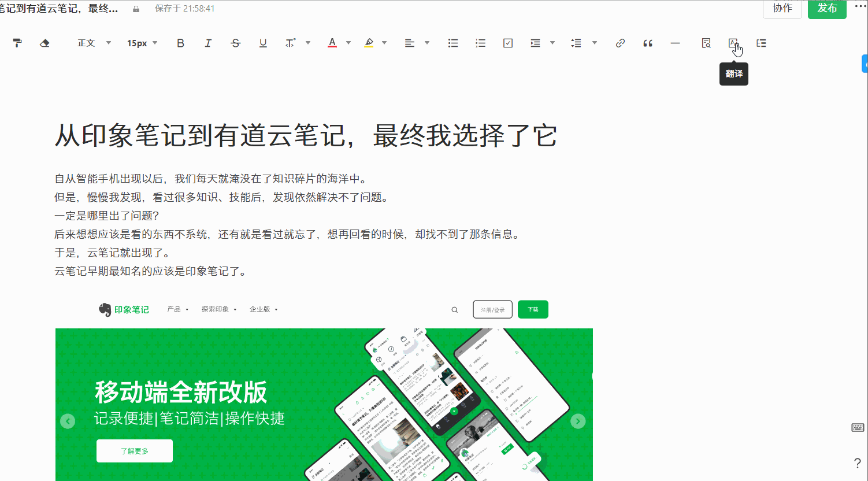Viewport: 868px width, 481px height.
Task: Click the text alignment icon
Action: 410,43
